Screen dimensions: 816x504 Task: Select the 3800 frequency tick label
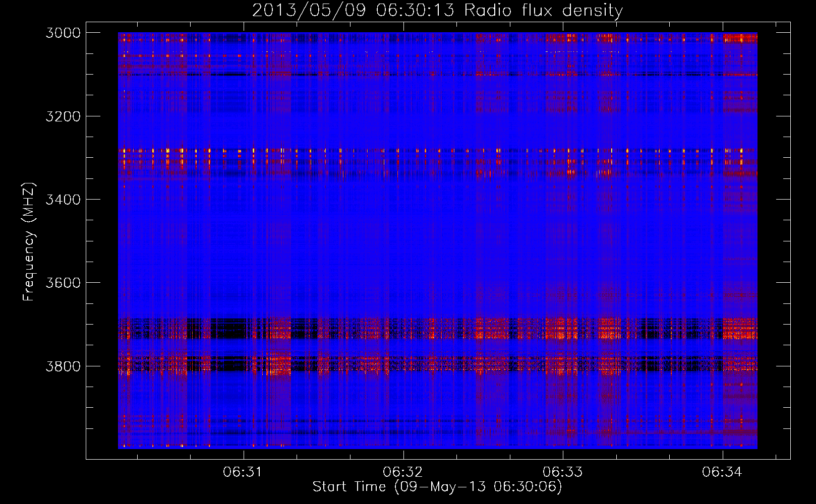[63, 366]
